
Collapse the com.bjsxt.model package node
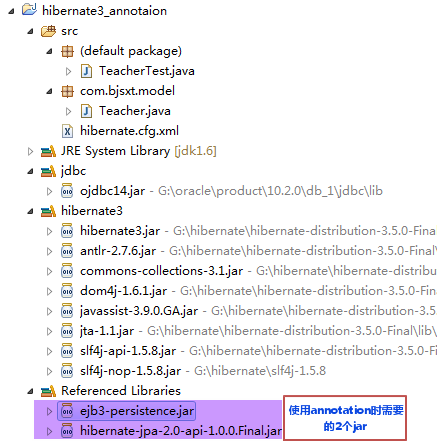click(50, 92)
